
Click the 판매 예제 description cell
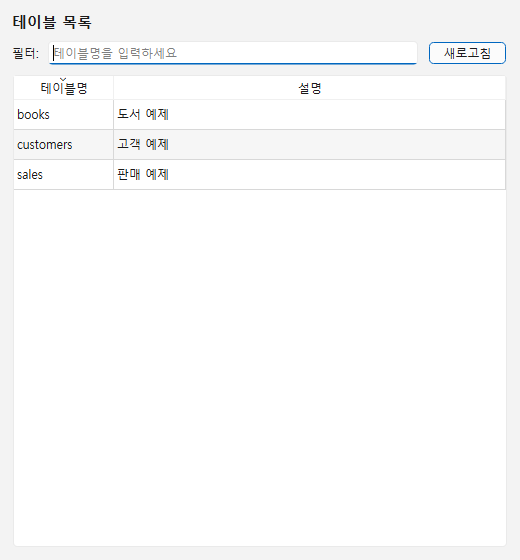click(x=310, y=175)
